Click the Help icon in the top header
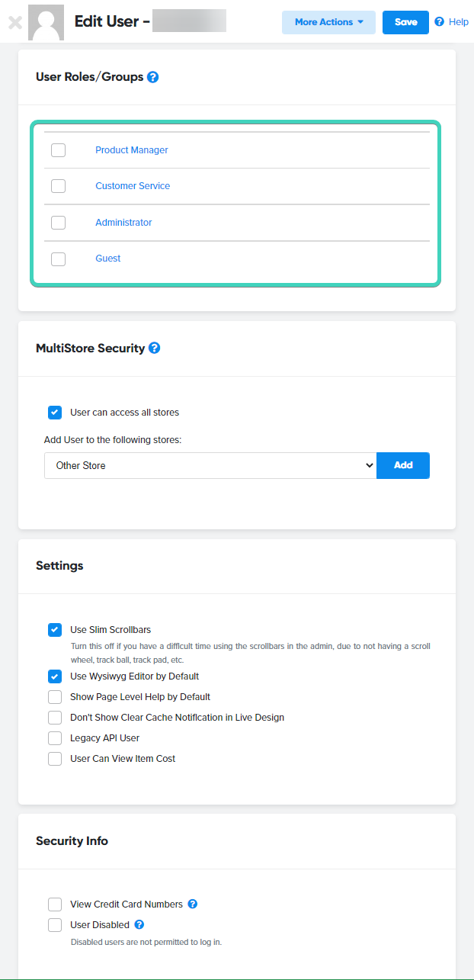 [439, 21]
